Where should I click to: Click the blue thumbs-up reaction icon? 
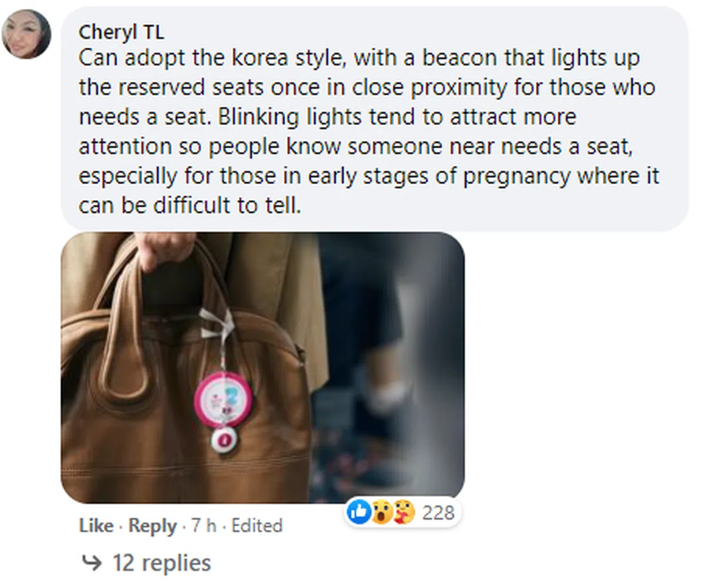[x=357, y=513]
